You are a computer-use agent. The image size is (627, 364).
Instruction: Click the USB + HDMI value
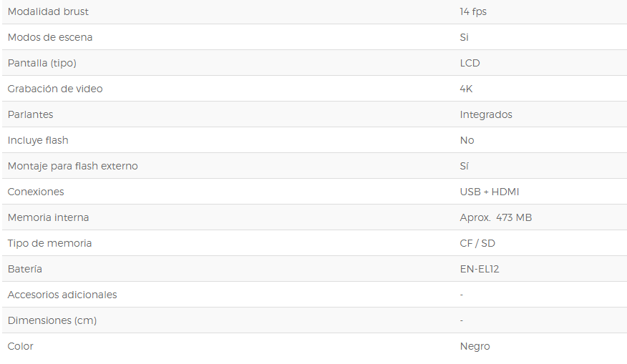[490, 192]
